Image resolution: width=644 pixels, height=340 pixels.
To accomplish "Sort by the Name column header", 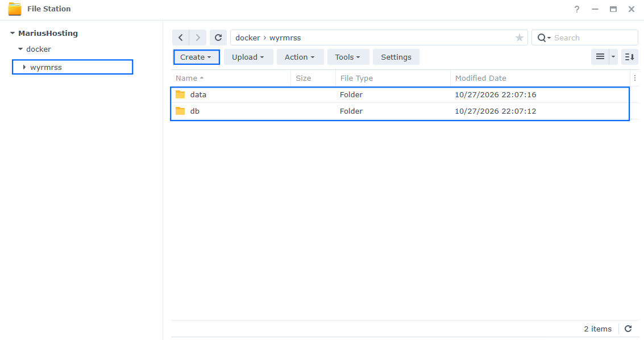I will pyautogui.click(x=231, y=78).
